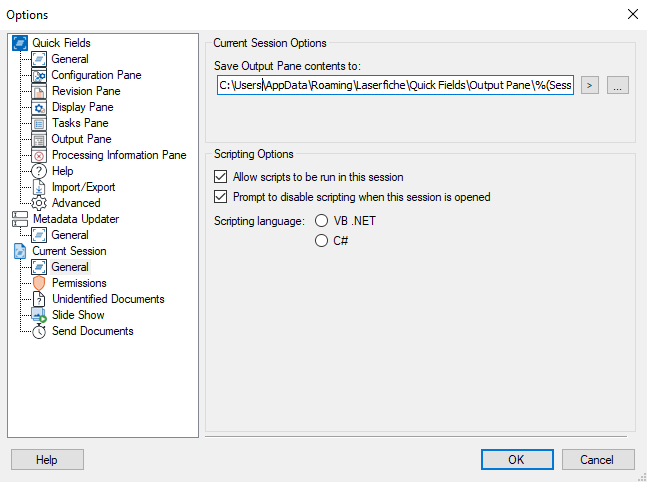Select Quick Fields root label

61,43
